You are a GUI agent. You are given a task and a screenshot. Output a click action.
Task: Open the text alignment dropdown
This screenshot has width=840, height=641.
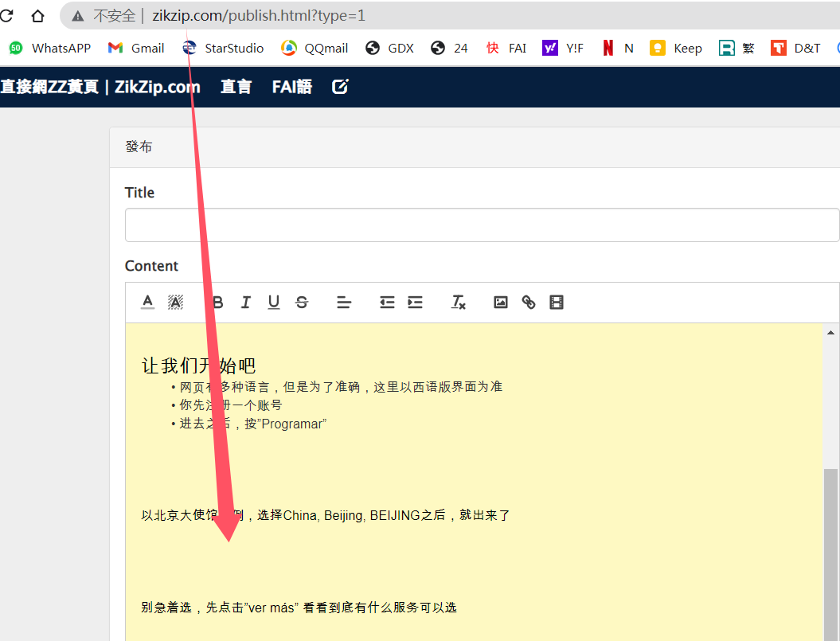pyautogui.click(x=344, y=303)
